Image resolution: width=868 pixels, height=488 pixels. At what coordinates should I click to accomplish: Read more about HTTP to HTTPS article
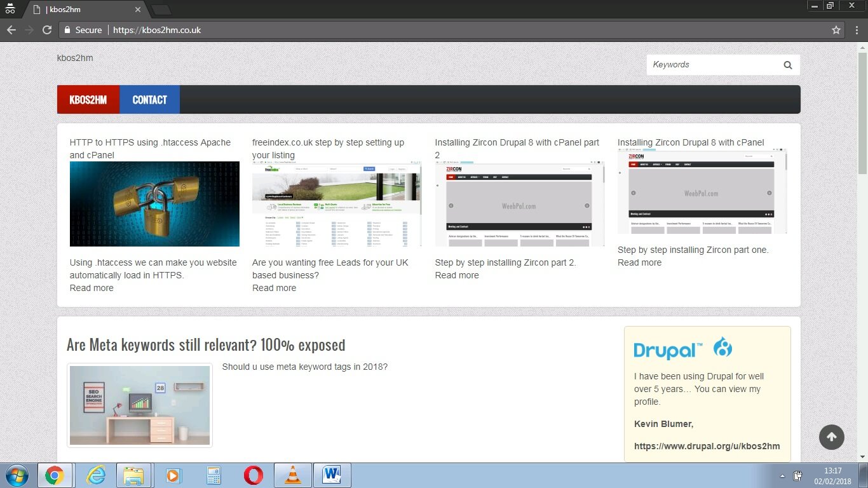[92, 288]
